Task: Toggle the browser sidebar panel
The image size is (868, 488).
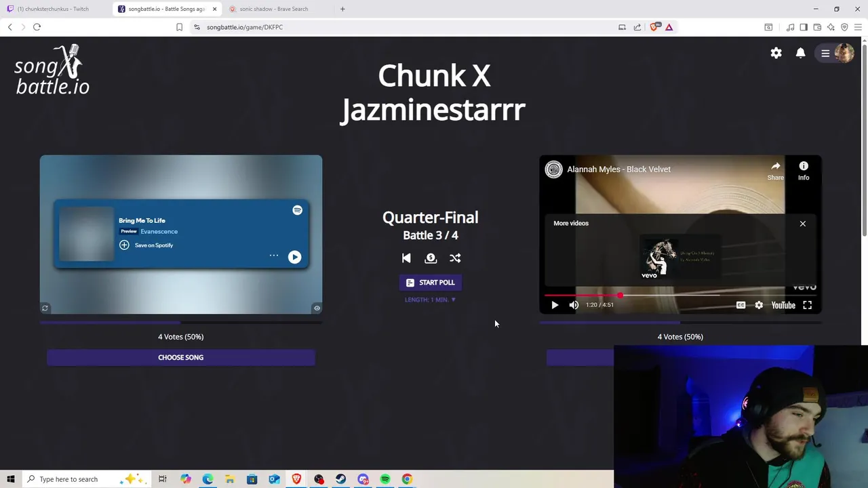Action: pyautogui.click(x=804, y=27)
